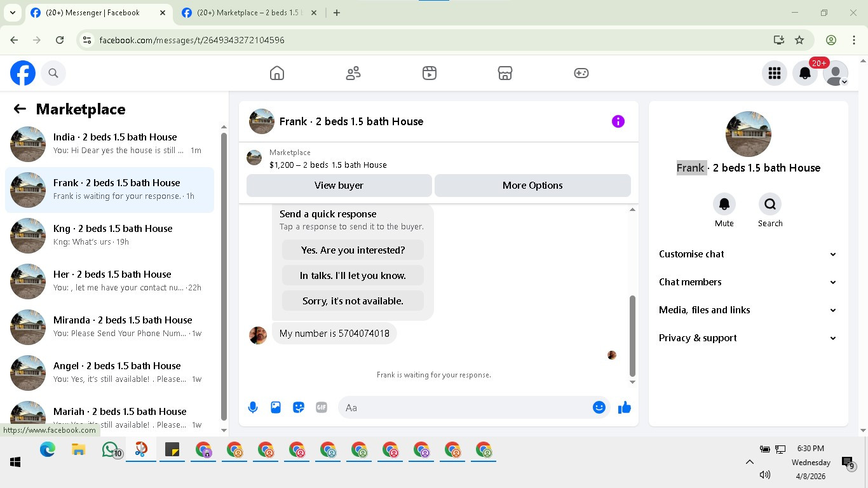Open Angel conversation in list
This screenshot has width=868, height=488.
[109, 373]
